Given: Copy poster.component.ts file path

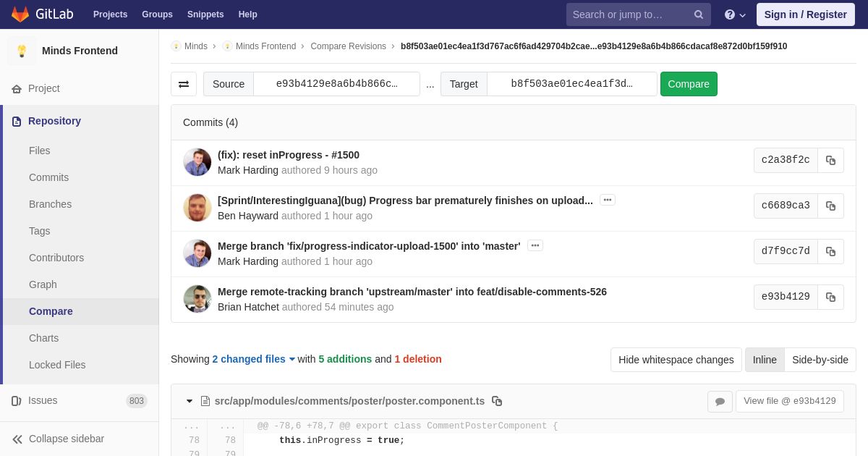Looking at the screenshot, I should [x=497, y=401].
